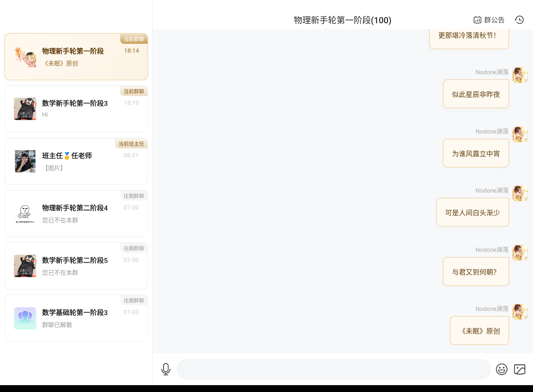The image size is (533, 392).
Task: Select 物理新手轮第二阶段4 past group chat
Action: pos(76,213)
